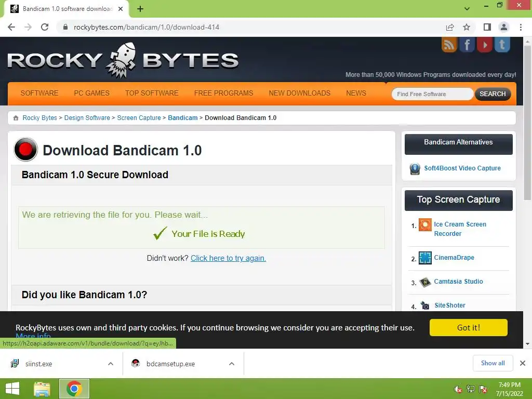
Task: Open the Rocky Bytes Facebook icon
Action: 467,45
